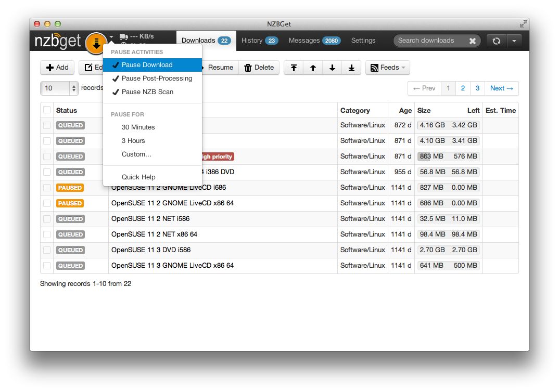Open the Messages tab
The width and height of the screenshot is (559, 392).
(314, 41)
